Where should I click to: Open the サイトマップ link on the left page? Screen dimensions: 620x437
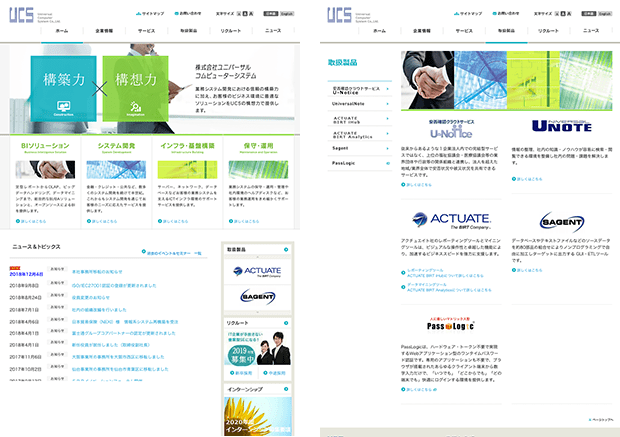(150, 13)
